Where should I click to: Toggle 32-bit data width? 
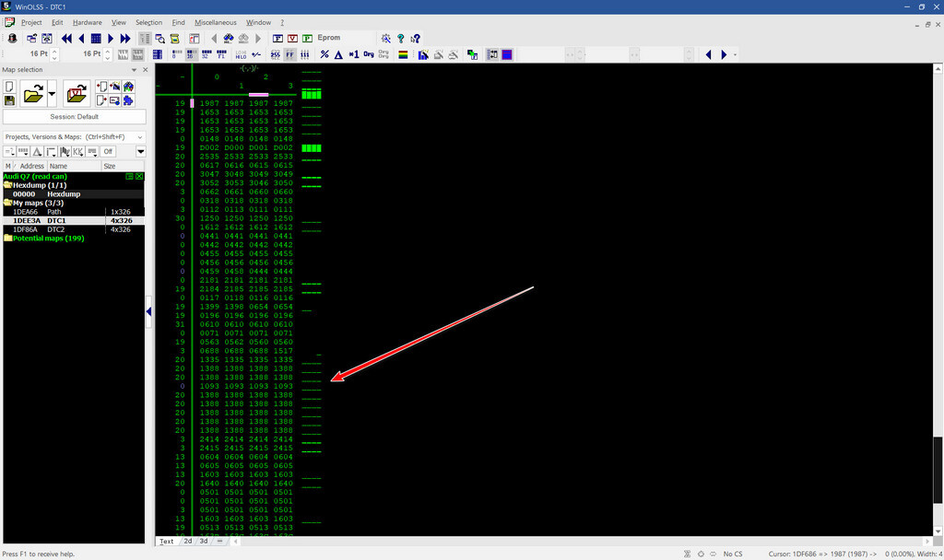click(x=206, y=54)
